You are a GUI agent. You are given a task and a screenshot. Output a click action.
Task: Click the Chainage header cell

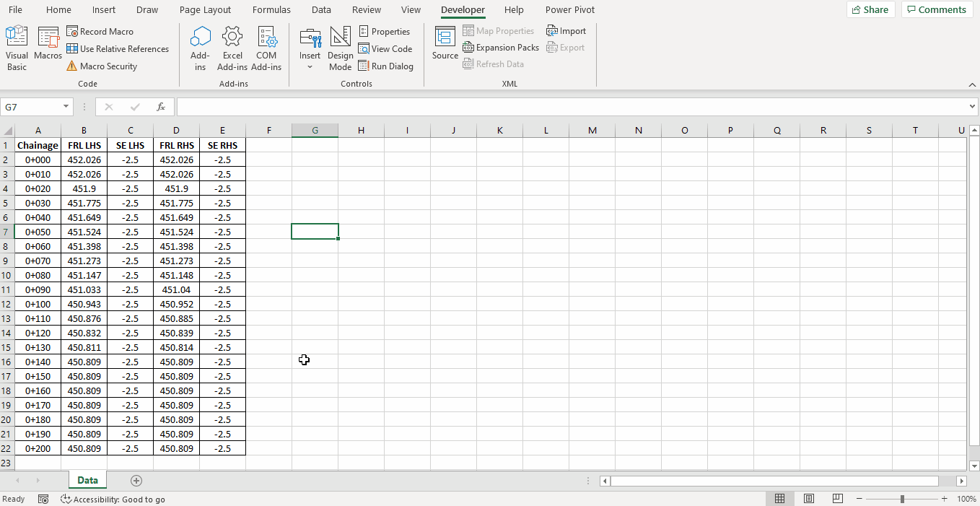pos(38,145)
